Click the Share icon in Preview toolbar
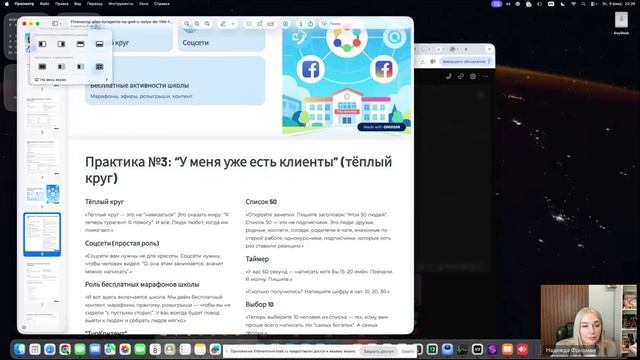The height and width of the screenshot is (360, 640). (311, 24)
